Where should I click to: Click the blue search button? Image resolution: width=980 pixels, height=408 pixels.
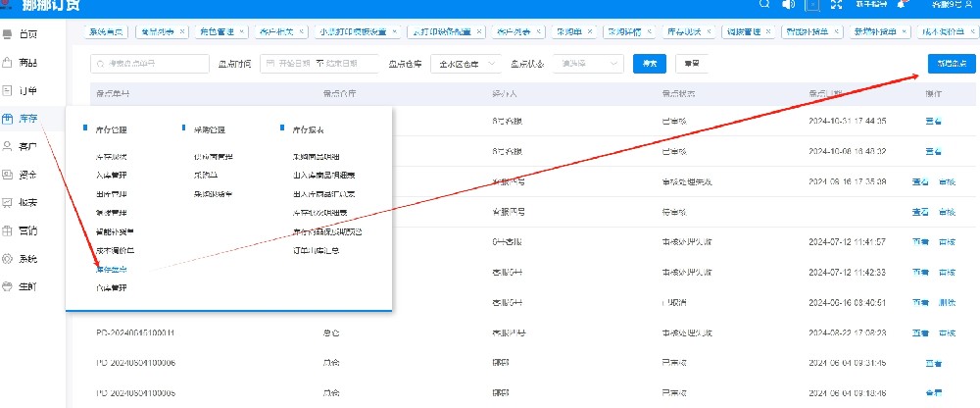[649, 64]
